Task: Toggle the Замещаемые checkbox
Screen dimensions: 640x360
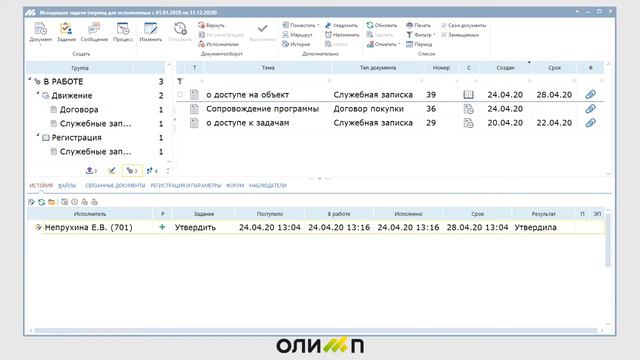Action: 460,35
